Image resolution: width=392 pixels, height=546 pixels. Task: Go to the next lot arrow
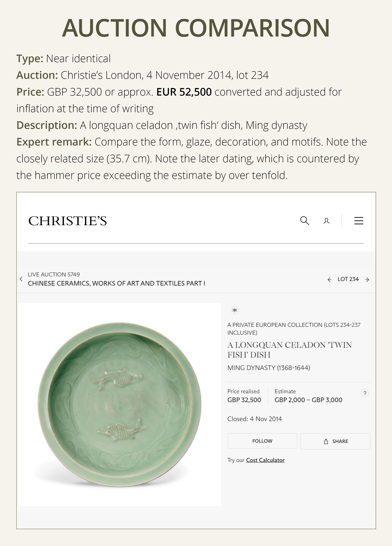coord(367,280)
